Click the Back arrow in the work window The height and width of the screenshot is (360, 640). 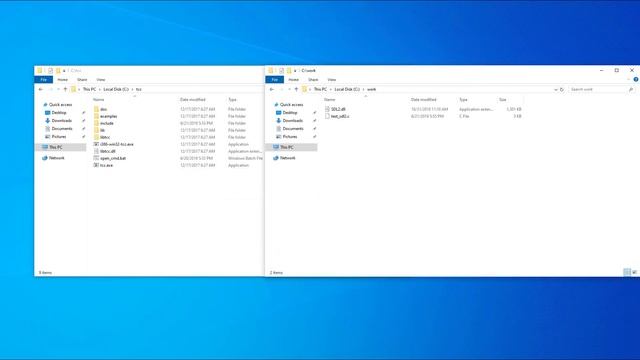tap(272, 89)
